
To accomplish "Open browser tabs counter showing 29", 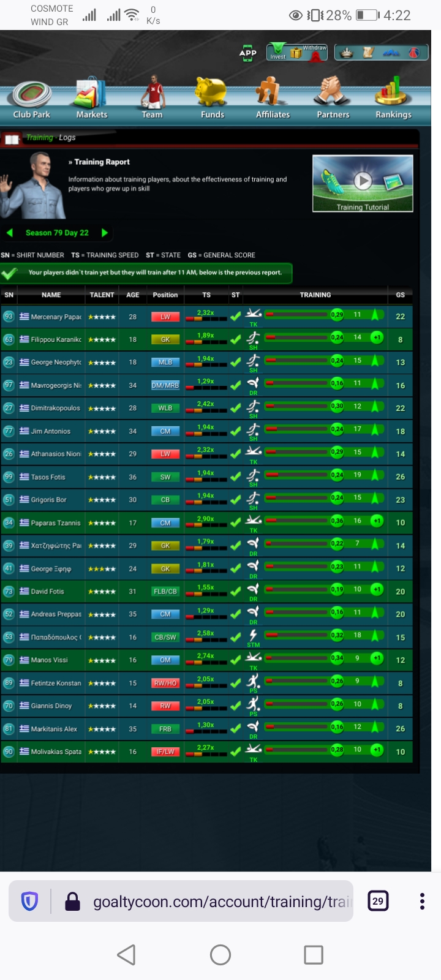I will click(378, 901).
